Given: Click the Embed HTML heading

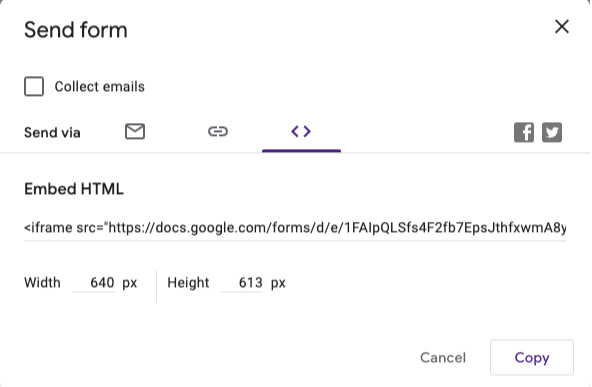Looking at the screenshot, I should point(74,189).
